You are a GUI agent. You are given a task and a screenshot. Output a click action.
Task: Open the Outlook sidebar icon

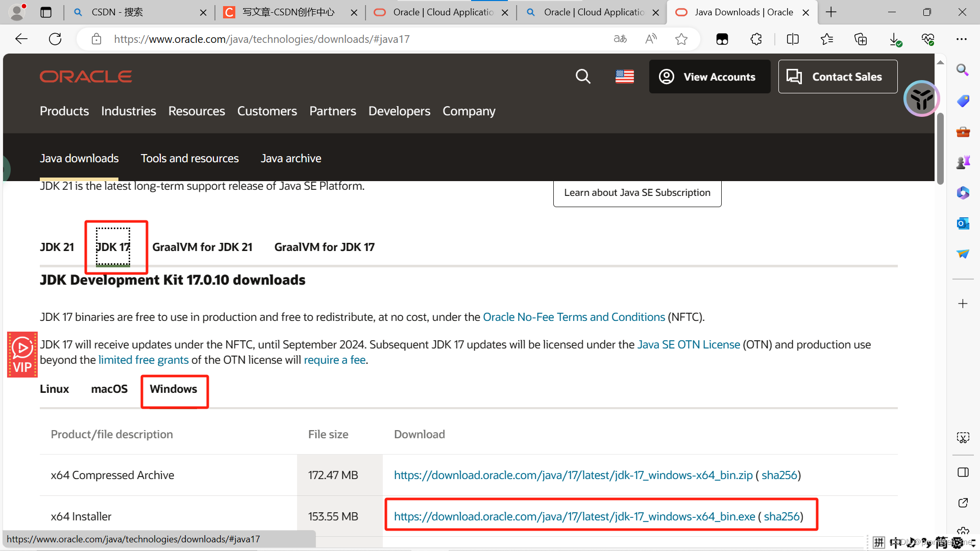click(963, 223)
